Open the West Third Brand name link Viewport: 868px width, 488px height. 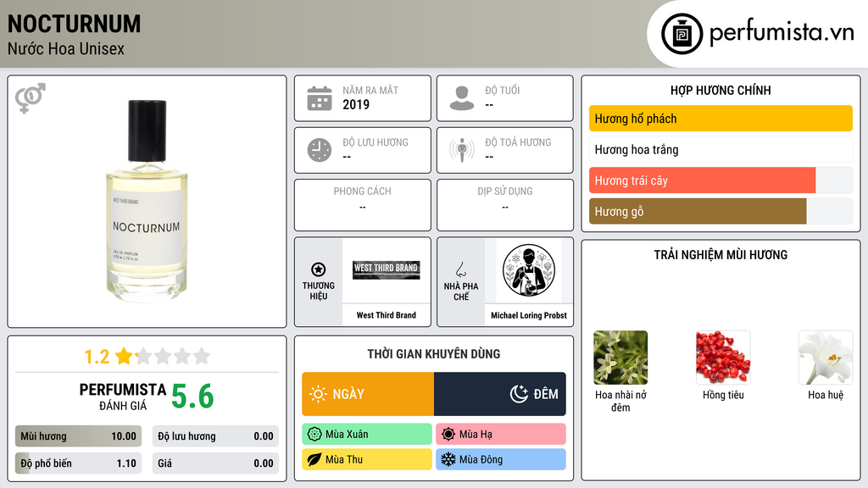coord(387,315)
